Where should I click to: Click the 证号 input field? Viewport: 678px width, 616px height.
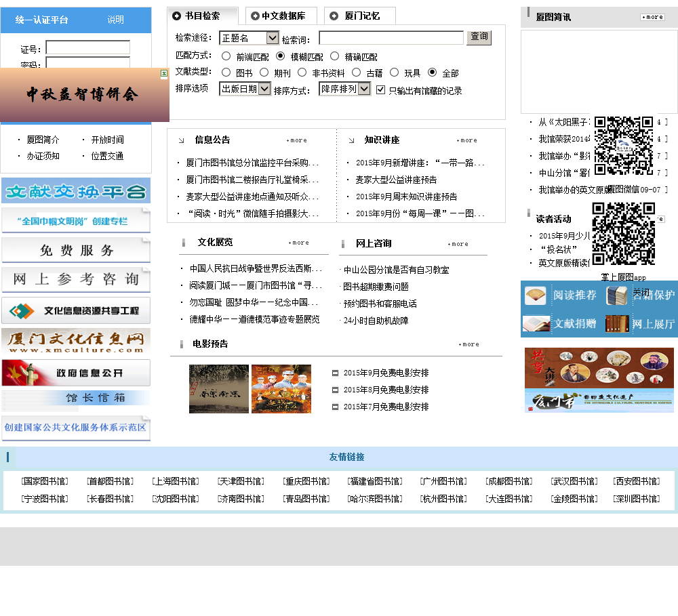coord(87,47)
